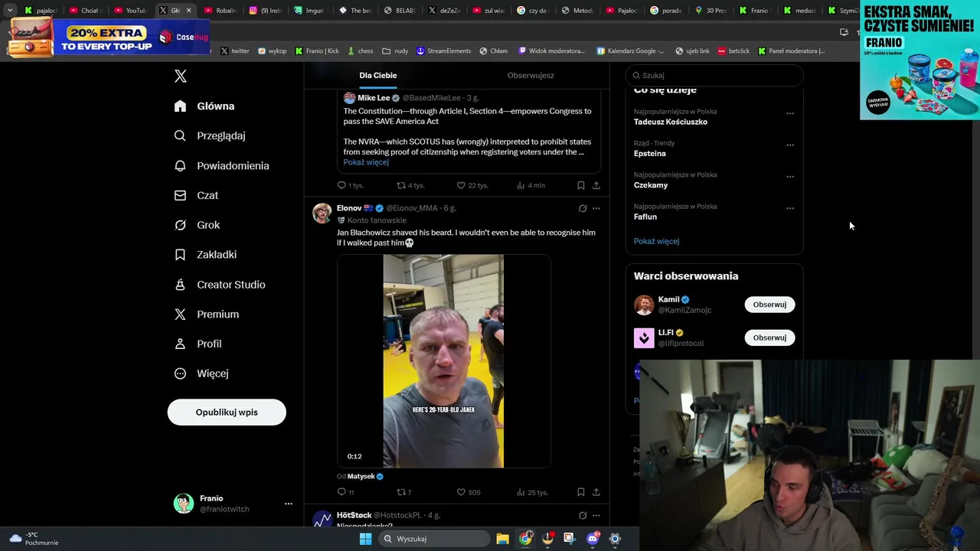Open Kamil profile avatar
Image resolution: width=980 pixels, height=551 pixels.
click(x=644, y=305)
